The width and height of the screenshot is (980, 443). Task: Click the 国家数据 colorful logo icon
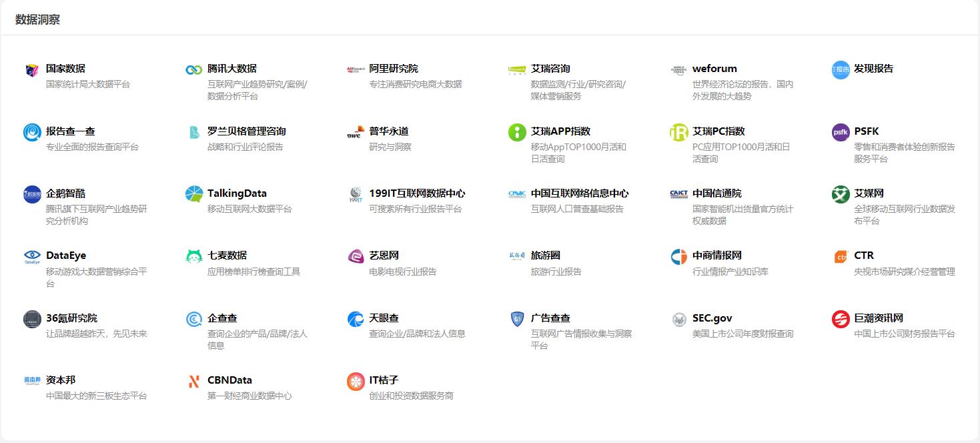(30, 68)
